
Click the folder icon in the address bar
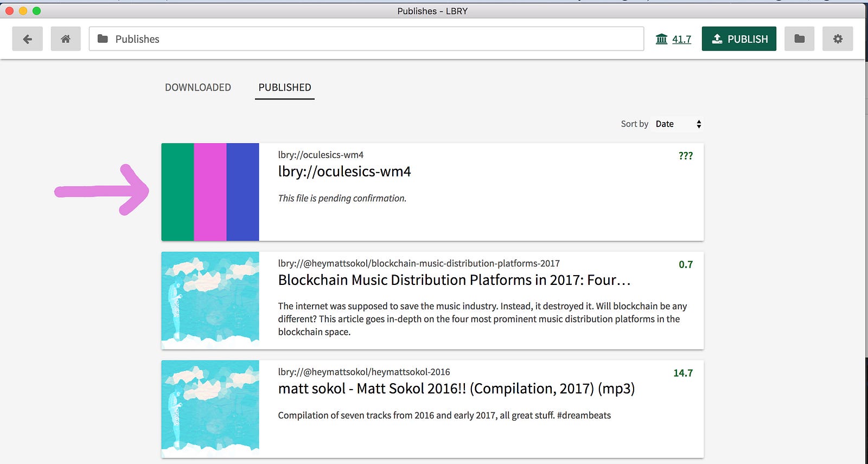point(103,39)
